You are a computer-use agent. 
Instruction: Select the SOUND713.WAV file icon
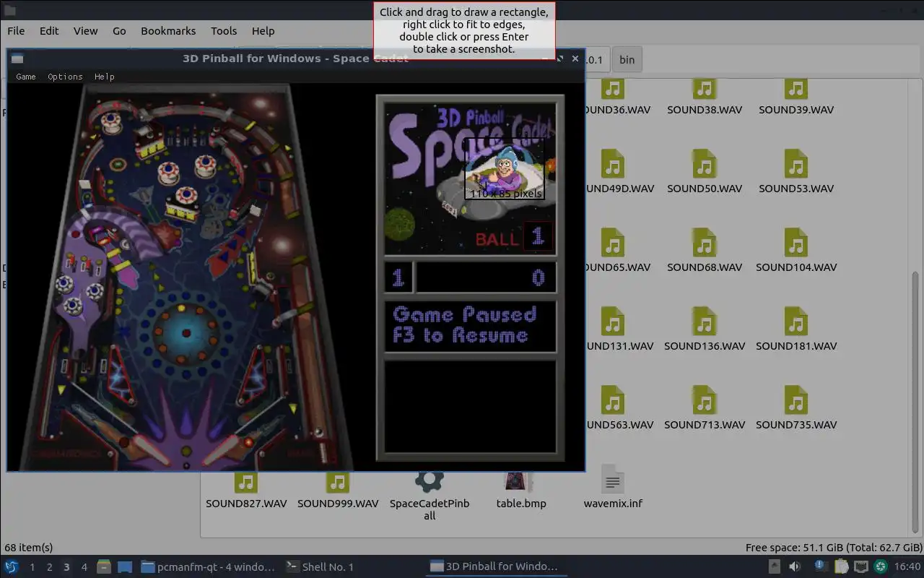705,401
